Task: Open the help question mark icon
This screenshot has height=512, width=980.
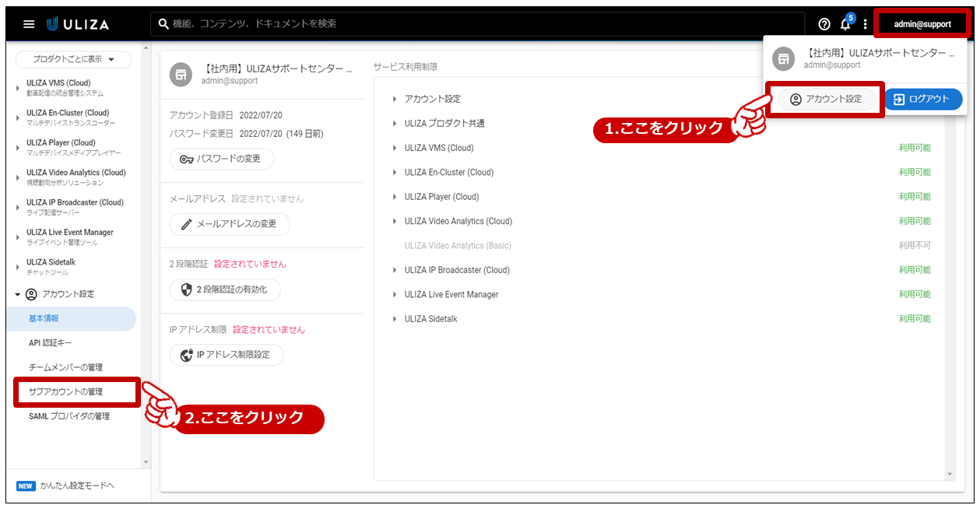Action: (x=824, y=24)
